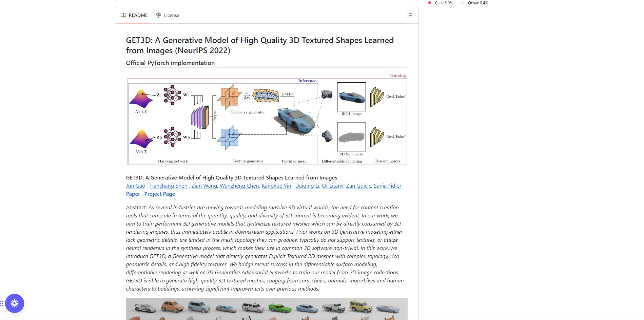The height and width of the screenshot is (320, 644).
Task: Click the README book icon
Action: (123, 15)
